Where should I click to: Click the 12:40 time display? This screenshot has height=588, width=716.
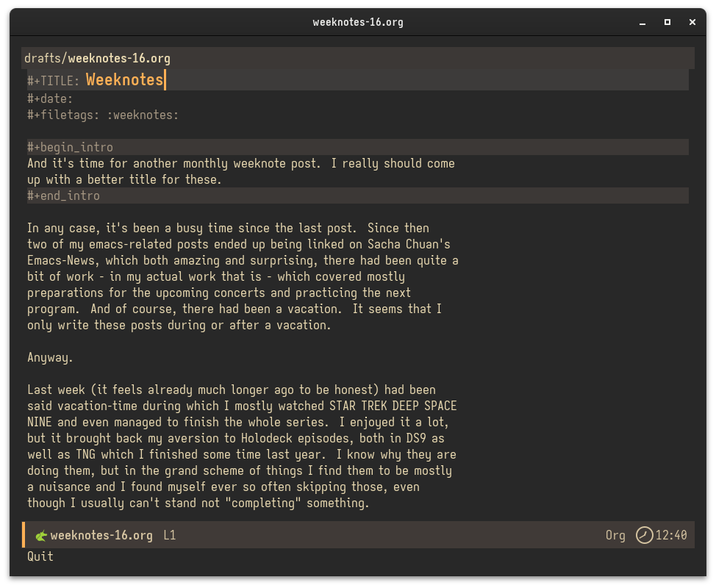point(671,535)
